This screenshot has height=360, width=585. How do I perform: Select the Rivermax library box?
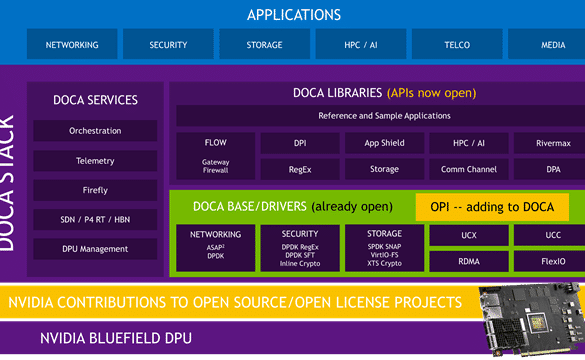click(549, 143)
